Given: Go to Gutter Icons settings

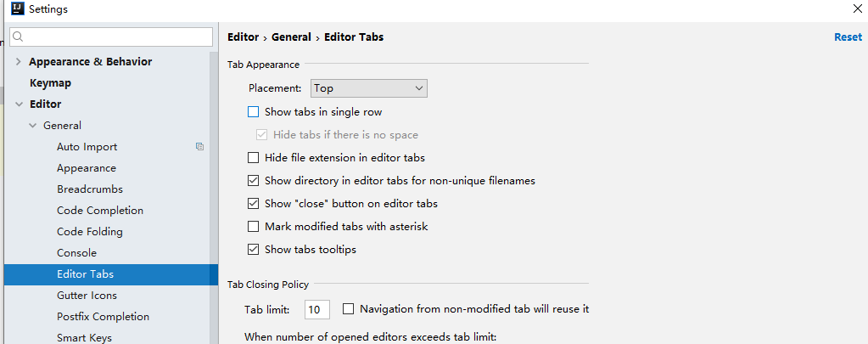Looking at the screenshot, I should (x=87, y=296).
